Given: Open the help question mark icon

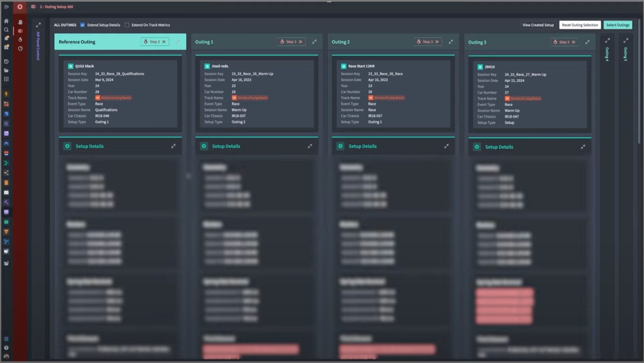Looking at the screenshot, I should tap(6, 348).
